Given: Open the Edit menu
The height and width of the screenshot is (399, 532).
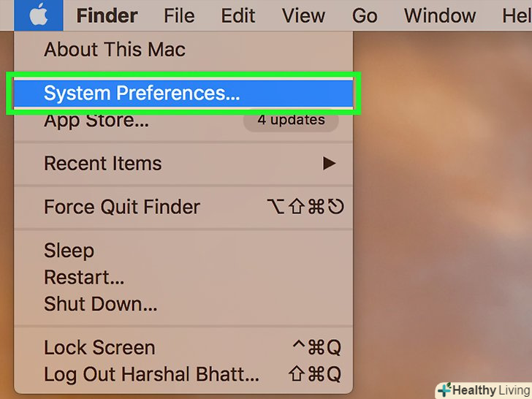Looking at the screenshot, I should pyautogui.click(x=238, y=15).
